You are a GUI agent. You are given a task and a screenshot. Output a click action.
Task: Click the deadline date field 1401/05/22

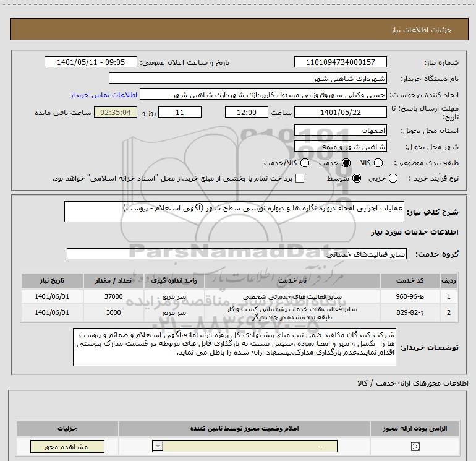click(340, 112)
